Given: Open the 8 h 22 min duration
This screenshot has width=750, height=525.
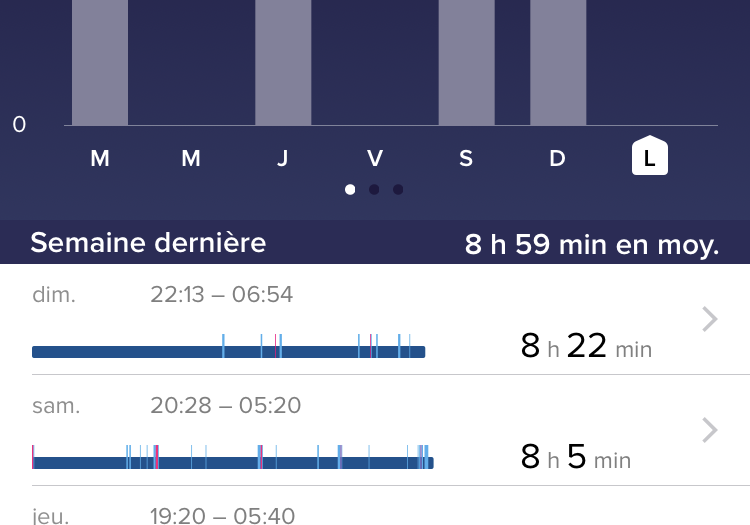Looking at the screenshot, I should [x=586, y=347].
